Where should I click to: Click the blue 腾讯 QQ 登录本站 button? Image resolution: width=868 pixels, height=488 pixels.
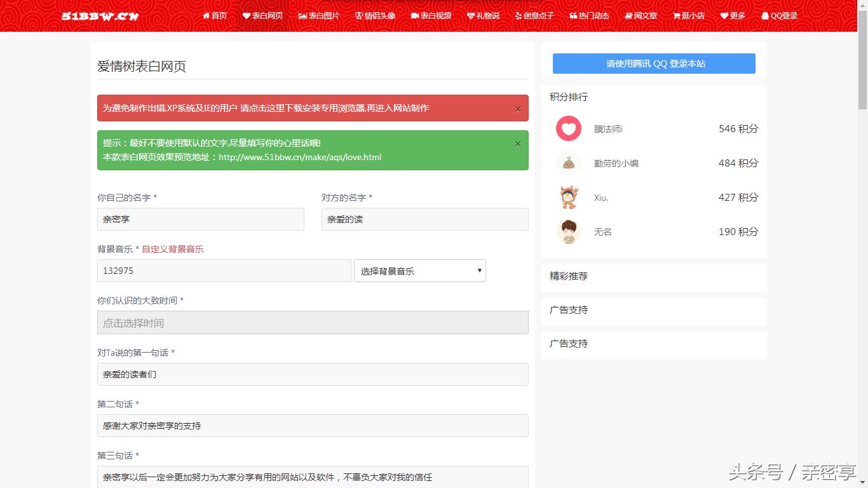coord(653,63)
